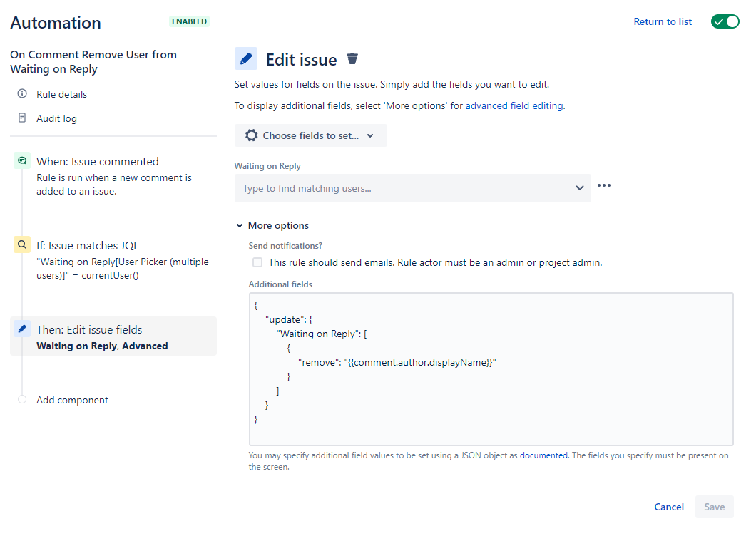Select the Then: Edit issue fields step
The height and width of the screenshot is (541, 756).
[113, 336]
